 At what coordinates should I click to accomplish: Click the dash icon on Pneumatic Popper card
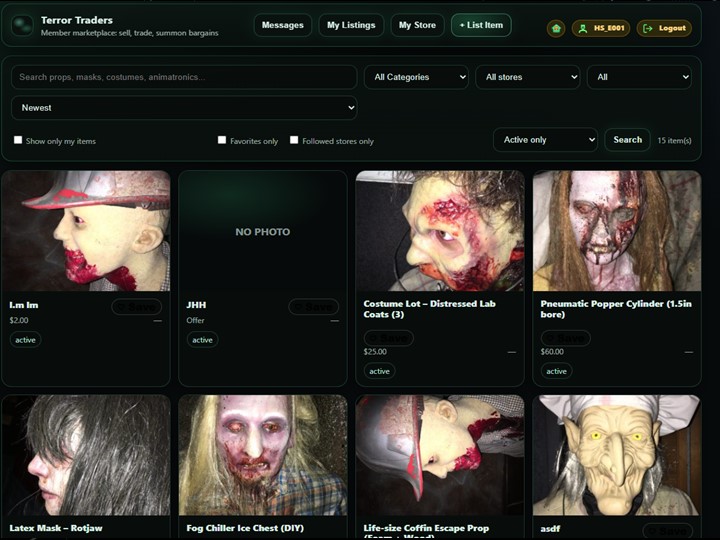(x=689, y=352)
